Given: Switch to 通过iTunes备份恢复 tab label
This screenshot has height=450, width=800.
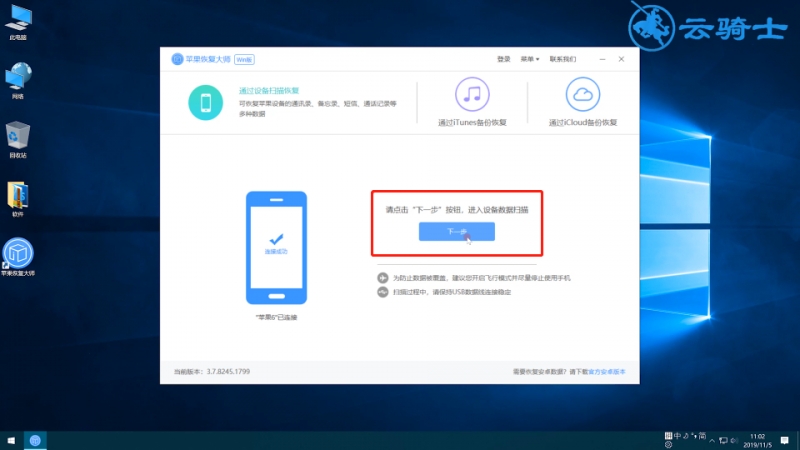Looking at the screenshot, I should point(472,122).
